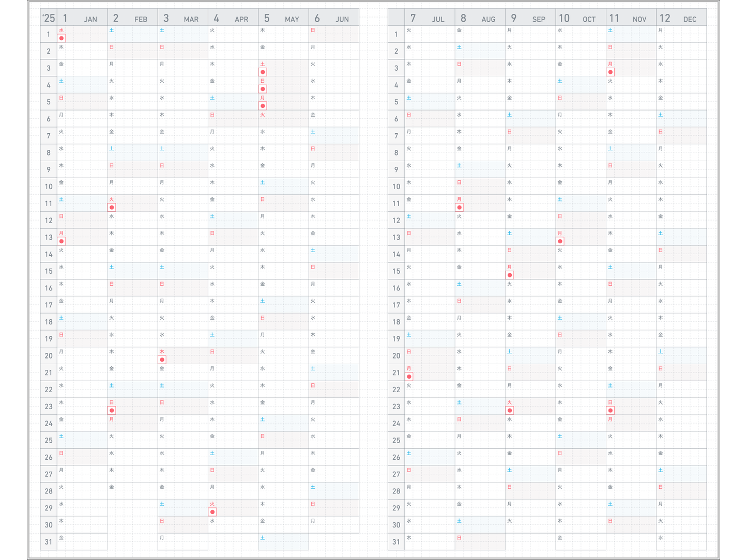Click the red holiday dot on May 3
This screenshot has height=560, width=747.
(263, 72)
